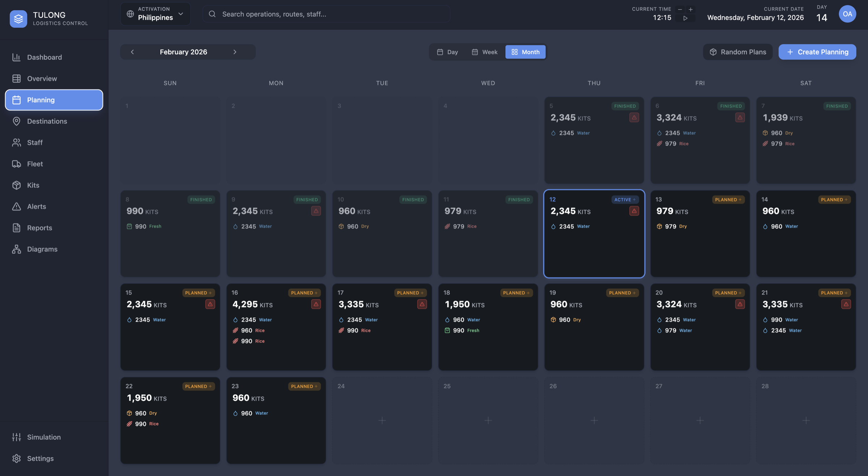Click the Create Planning button
Viewport: 868px width, 476px height.
point(817,52)
